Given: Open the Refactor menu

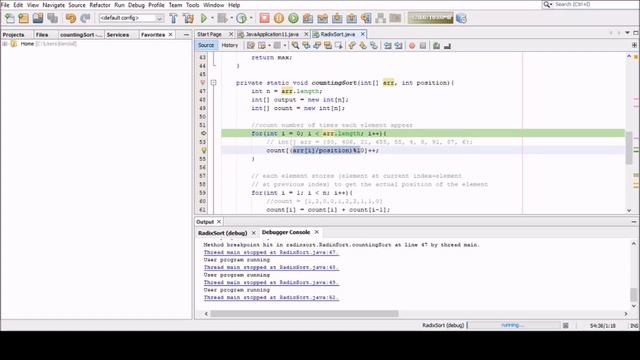Looking at the screenshot, I should pyautogui.click(x=100, y=5).
